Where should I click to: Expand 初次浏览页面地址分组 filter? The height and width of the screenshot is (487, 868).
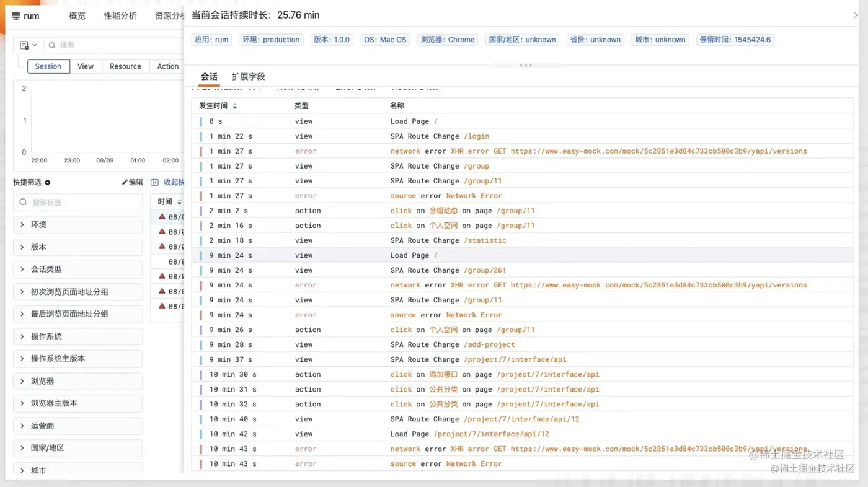tap(78, 291)
